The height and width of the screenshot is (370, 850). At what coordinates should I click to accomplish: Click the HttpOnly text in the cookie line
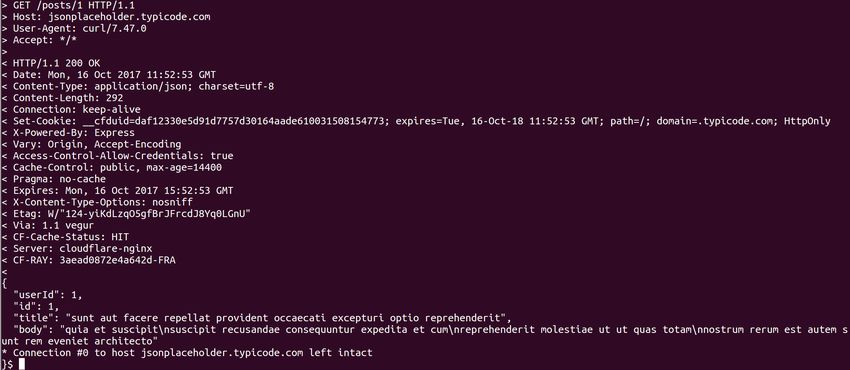807,121
